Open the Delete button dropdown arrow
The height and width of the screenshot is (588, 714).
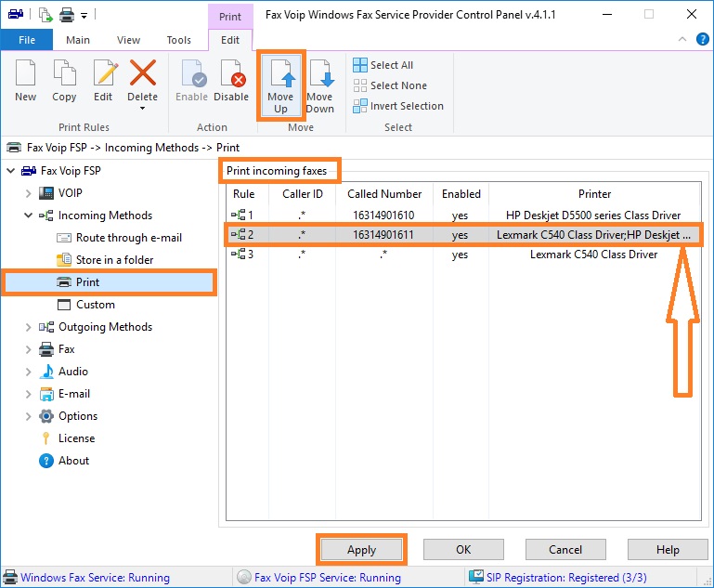click(x=143, y=109)
